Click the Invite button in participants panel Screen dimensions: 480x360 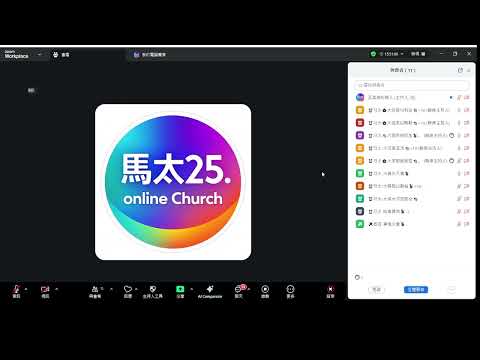[376, 290]
